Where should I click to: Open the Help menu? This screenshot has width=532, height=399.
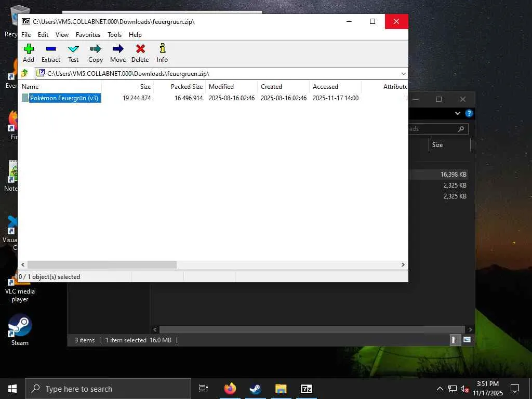(135, 35)
